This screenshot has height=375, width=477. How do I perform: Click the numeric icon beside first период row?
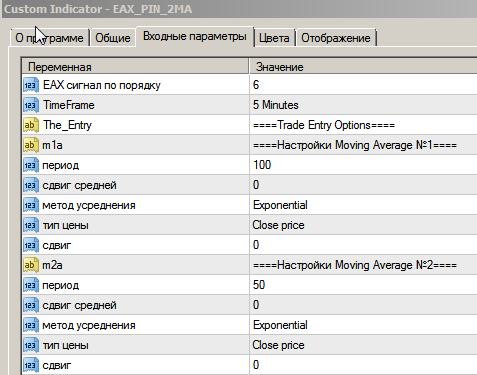point(31,165)
